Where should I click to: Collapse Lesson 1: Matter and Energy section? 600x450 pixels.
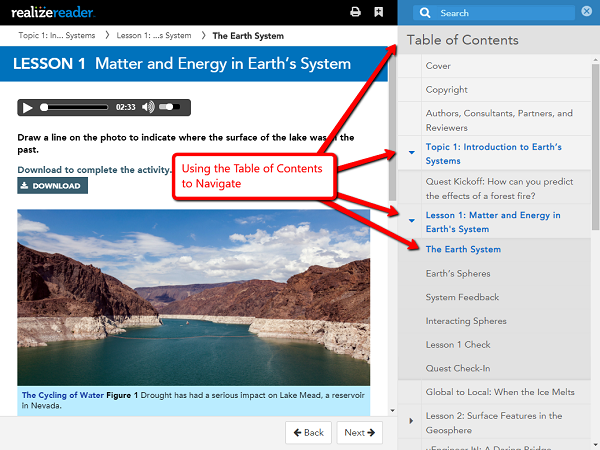coord(411,221)
